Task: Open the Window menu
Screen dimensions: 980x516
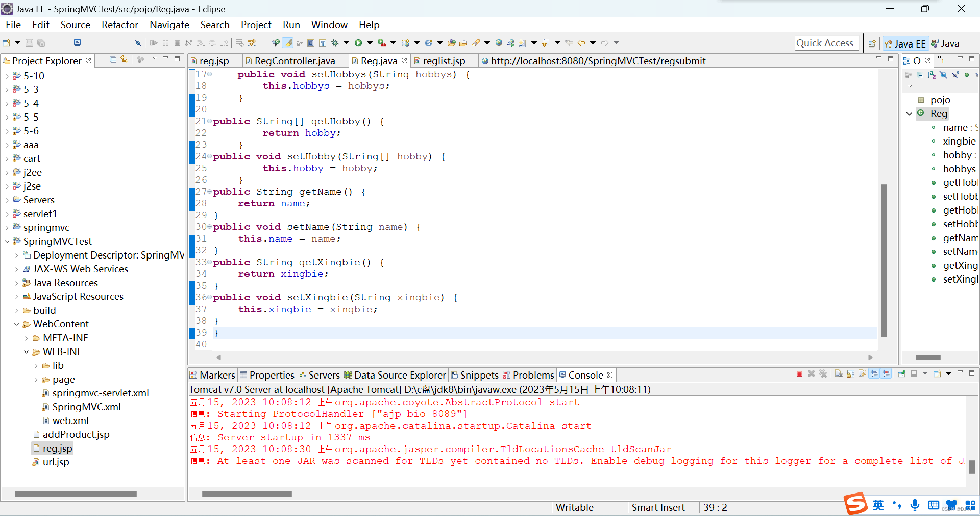Action: 329,25
